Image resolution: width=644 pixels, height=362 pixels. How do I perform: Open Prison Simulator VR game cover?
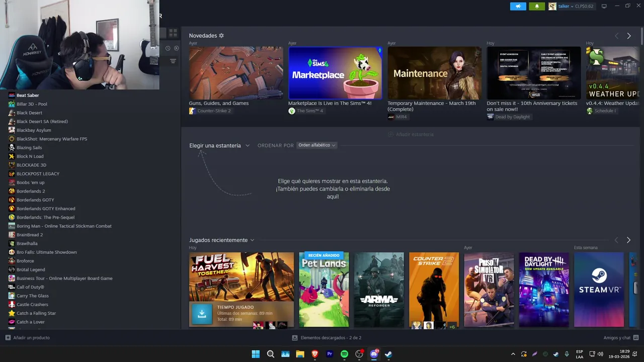(489, 290)
